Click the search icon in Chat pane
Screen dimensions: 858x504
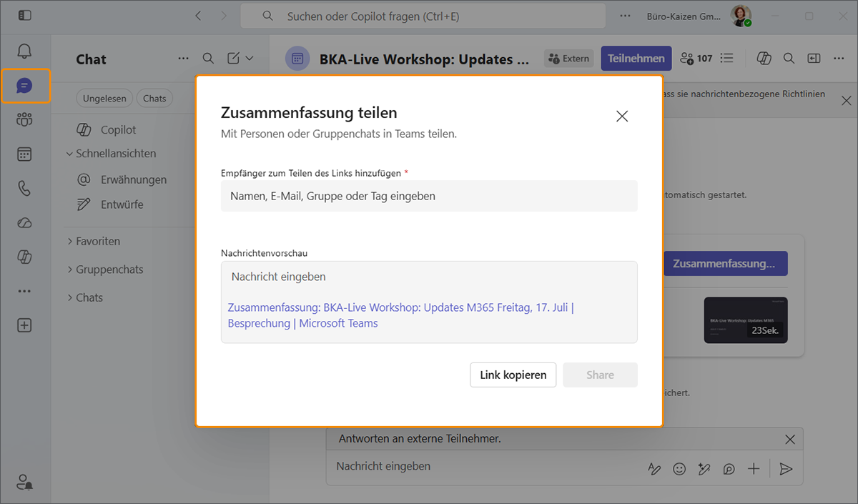click(208, 59)
